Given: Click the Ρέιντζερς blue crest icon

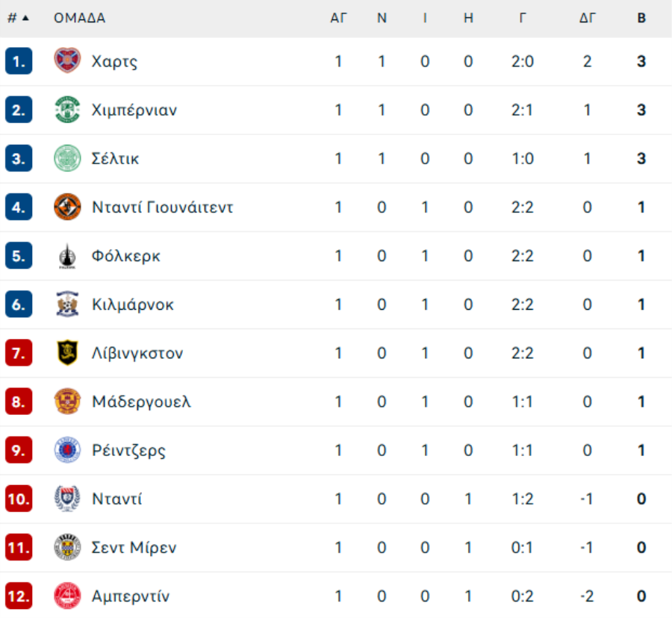Looking at the screenshot, I should (x=67, y=450).
